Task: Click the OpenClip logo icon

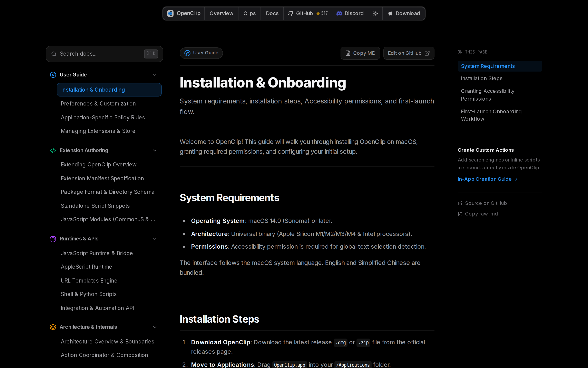Action: 170,13
